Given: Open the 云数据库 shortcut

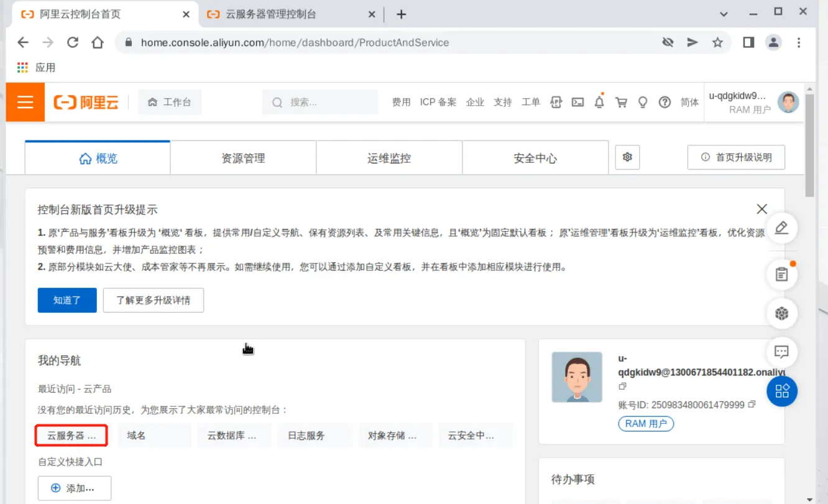Looking at the screenshot, I should [234, 436].
